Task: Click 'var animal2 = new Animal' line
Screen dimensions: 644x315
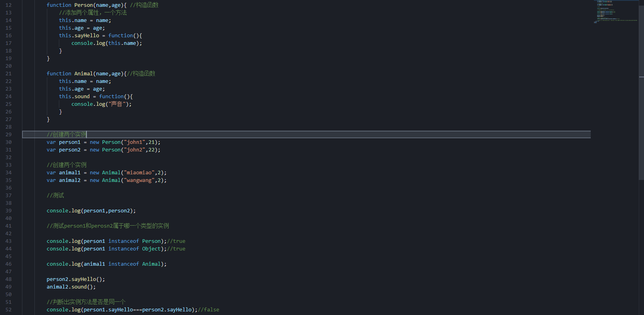Action: pos(107,180)
